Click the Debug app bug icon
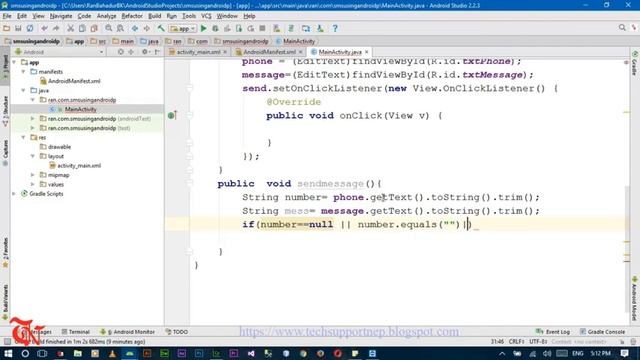This screenshot has height=360, width=640. point(215,28)
